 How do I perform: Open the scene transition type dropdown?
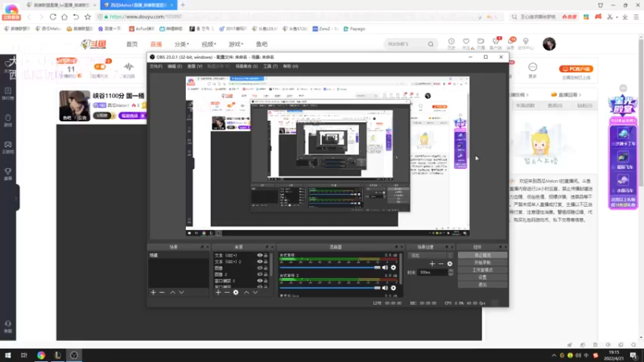431,255
